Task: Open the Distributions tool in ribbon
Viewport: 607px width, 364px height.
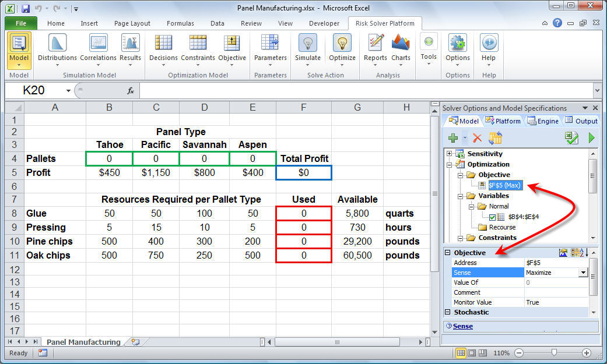Action: pos(57,48)
